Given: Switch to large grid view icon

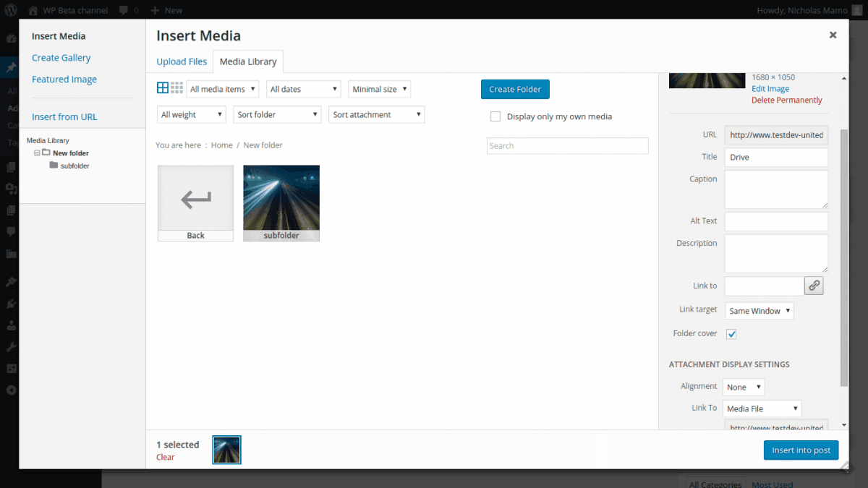Looking at the screenshot, I should 163,88.
